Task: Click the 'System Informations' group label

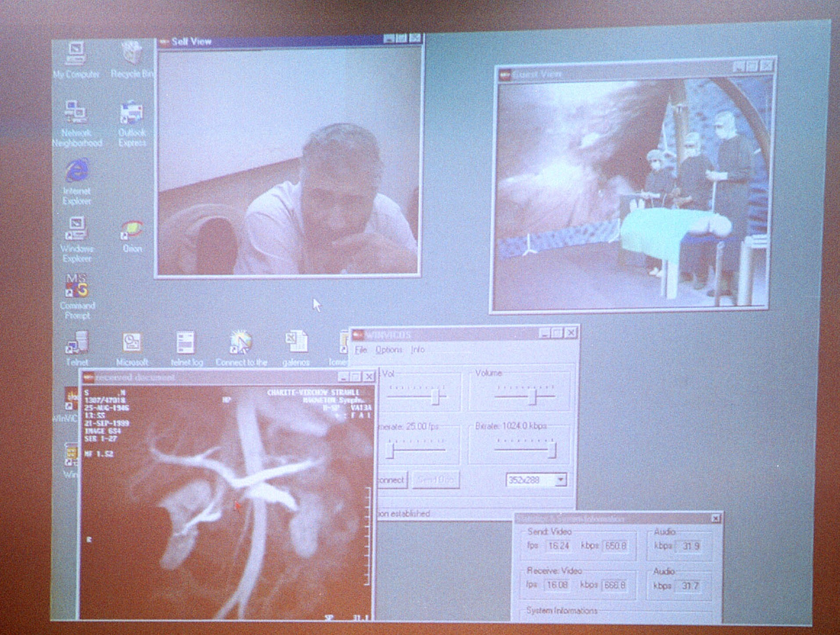Action: click(562, 611)
